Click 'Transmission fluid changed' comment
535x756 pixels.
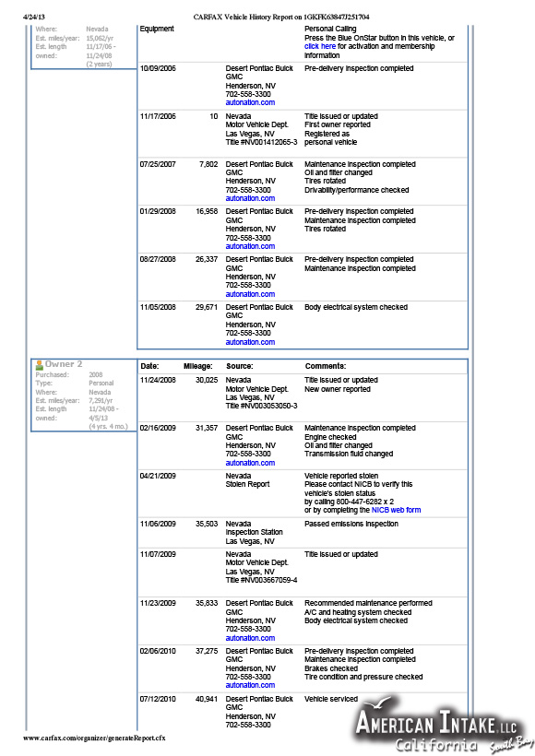click(x=349, y=454)
